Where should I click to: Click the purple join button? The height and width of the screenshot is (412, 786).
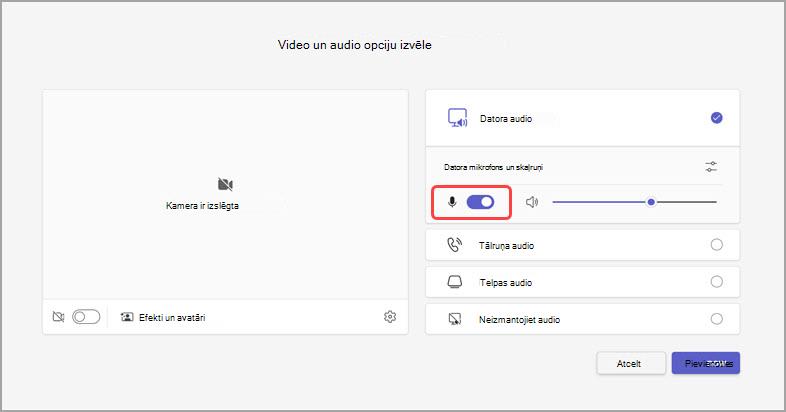tap(706, 363)
